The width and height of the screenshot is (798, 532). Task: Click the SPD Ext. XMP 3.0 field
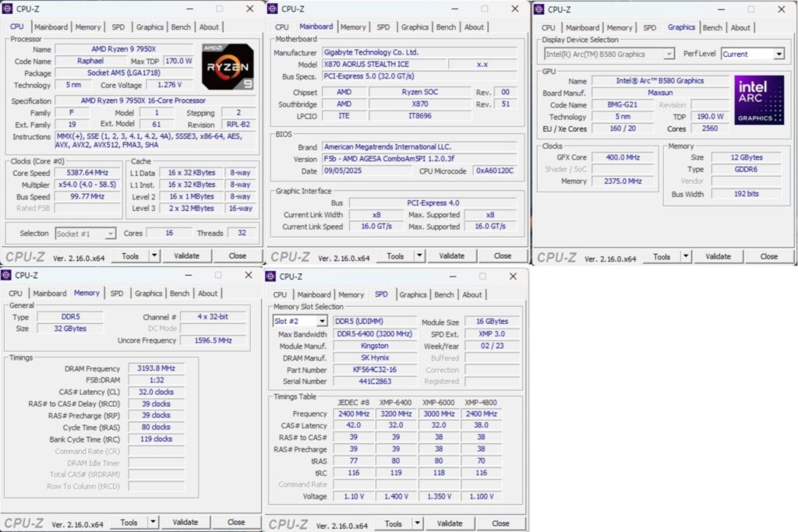[493, 333]
